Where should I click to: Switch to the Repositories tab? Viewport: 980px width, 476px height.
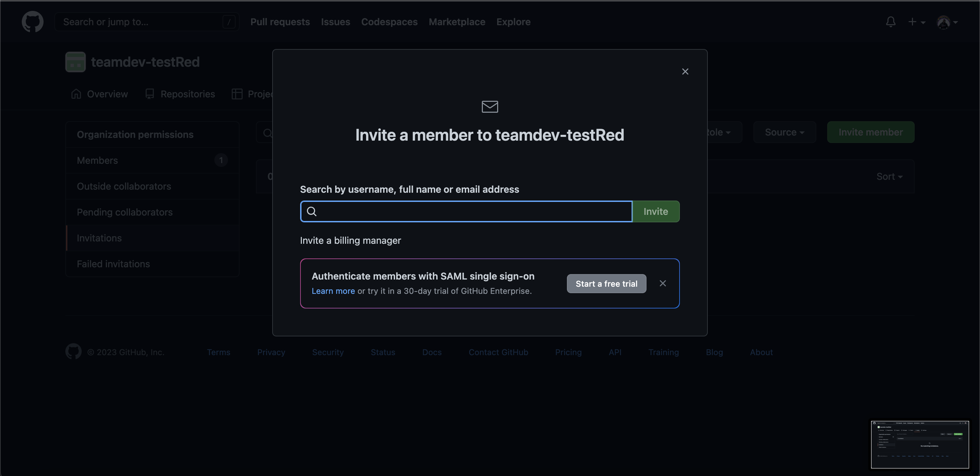tap(187, 94)
